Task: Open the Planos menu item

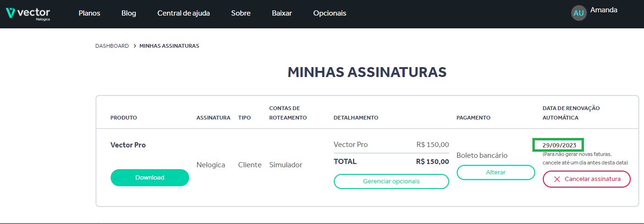Action: [89, 13]
